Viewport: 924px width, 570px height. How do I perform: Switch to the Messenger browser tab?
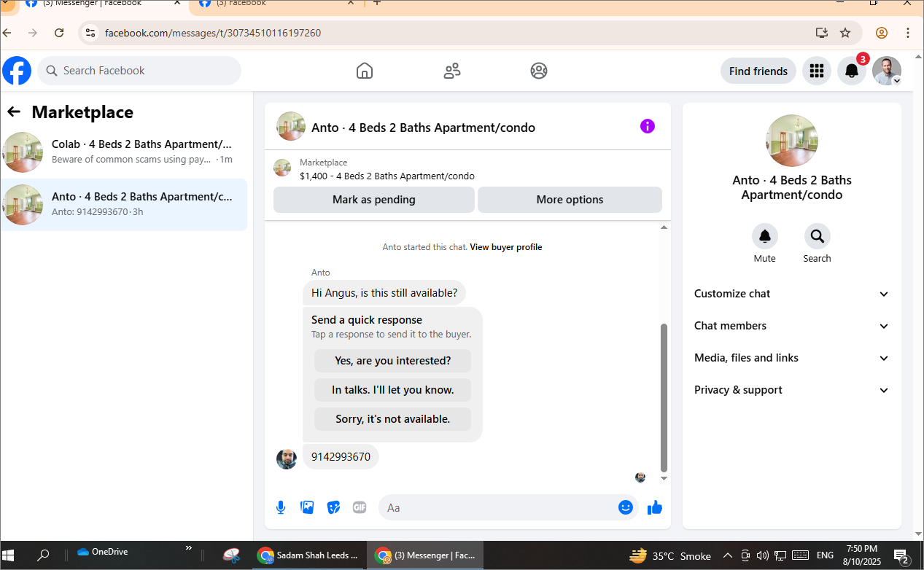coord(102,4)
